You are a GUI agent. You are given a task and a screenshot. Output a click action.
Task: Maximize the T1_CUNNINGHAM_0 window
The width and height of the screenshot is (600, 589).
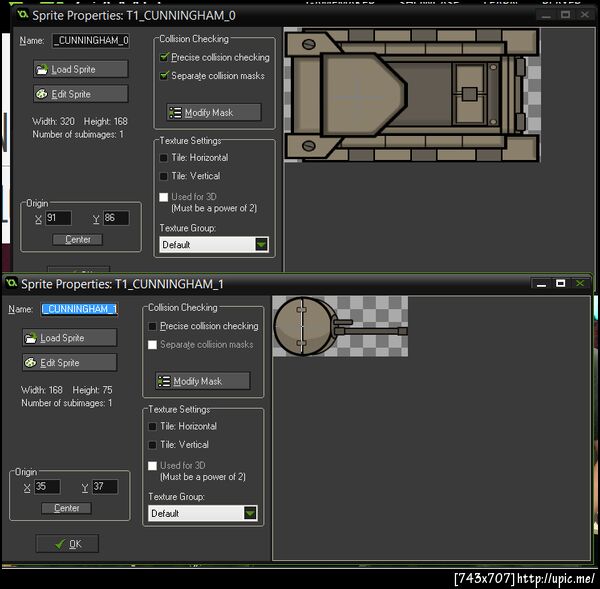[x=566, y=15]
